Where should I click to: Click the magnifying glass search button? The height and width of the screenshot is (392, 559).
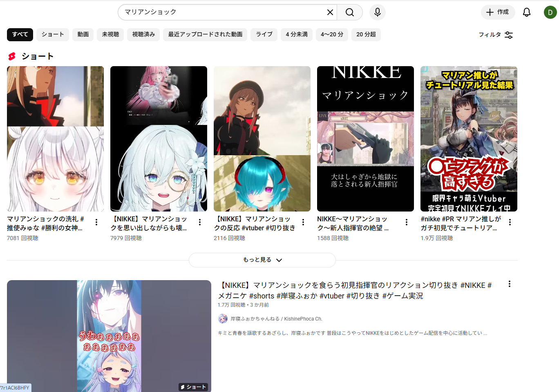[350, 12]
